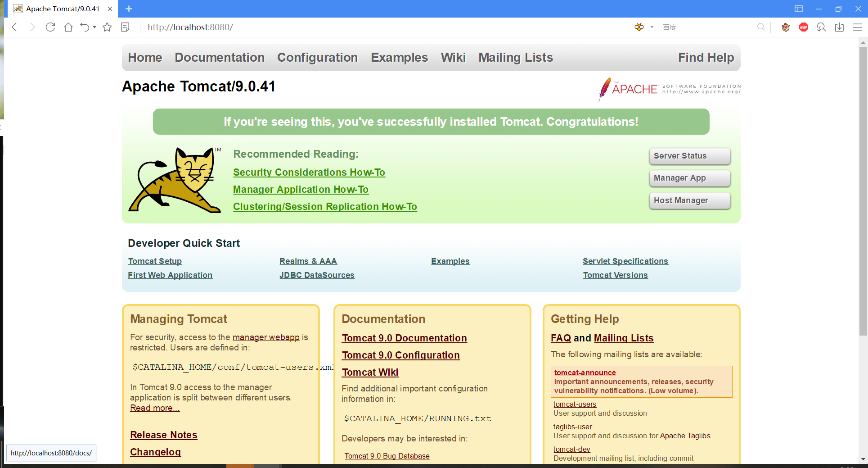This screenshot has height=468, width=868.
Task: Open the Changelog link
Action: pos(155,452)
